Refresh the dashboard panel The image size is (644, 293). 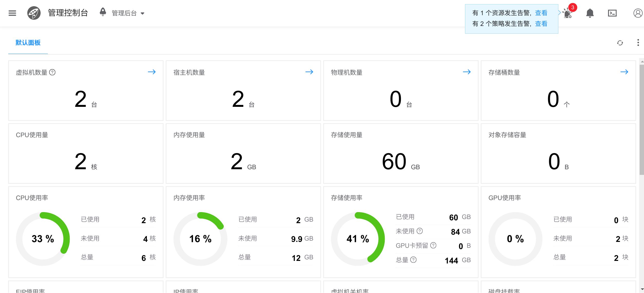pos(620,43)
